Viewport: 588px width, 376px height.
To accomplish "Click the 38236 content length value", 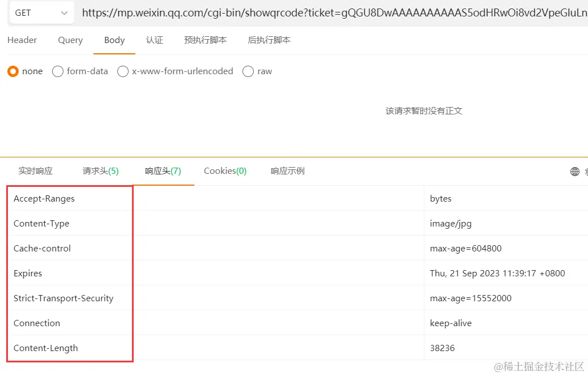I will tap(442, 348).
